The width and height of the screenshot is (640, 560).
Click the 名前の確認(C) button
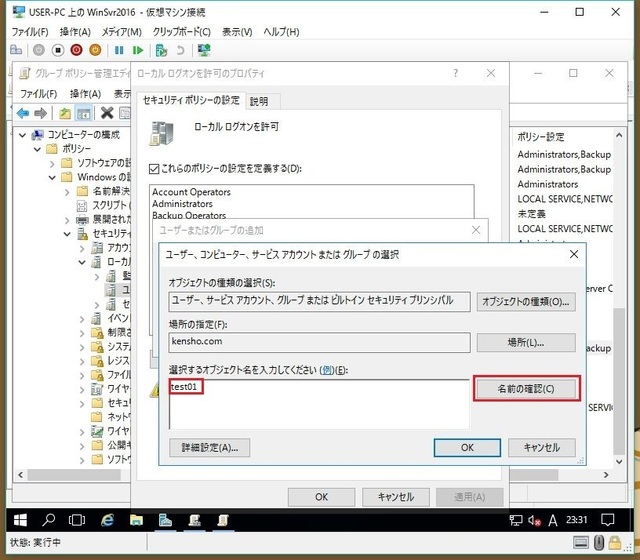tap(526, 388)
